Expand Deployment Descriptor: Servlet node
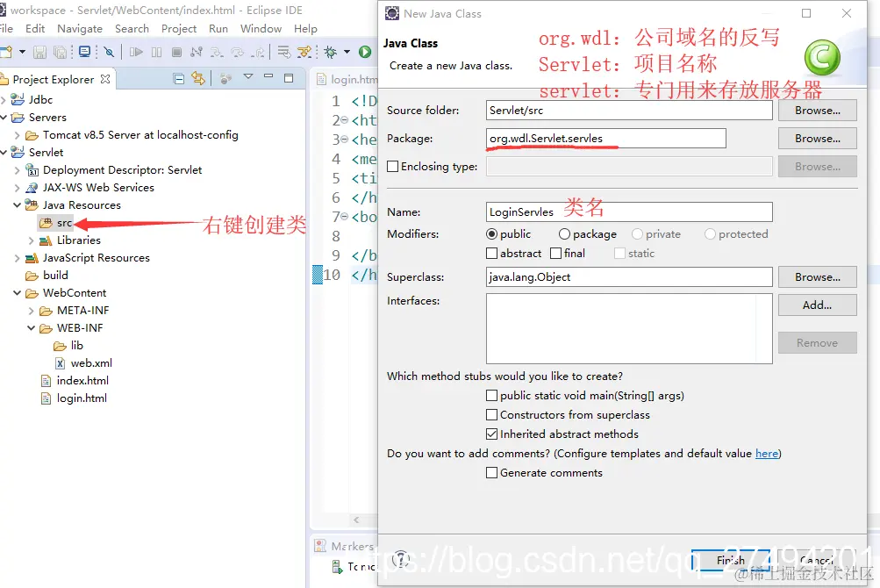 pos(17,170)
